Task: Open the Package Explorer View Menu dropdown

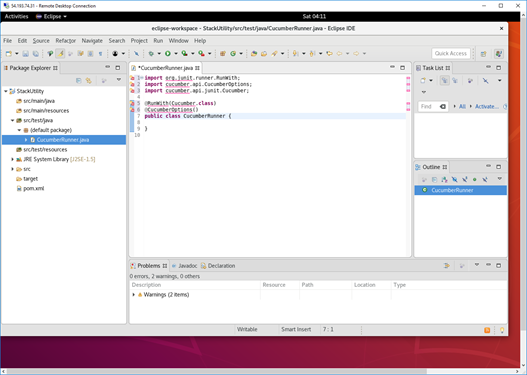Action: click(x=119, y=80)
